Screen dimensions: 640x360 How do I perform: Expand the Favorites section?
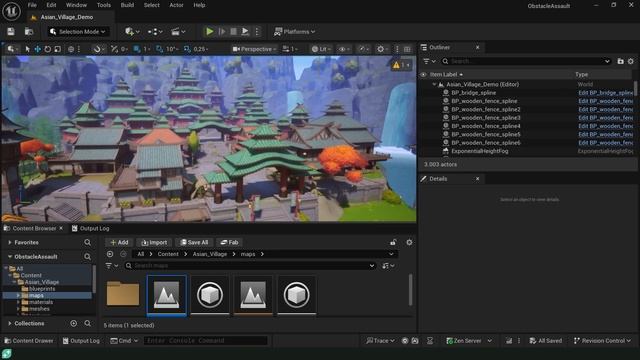(10, 242)
